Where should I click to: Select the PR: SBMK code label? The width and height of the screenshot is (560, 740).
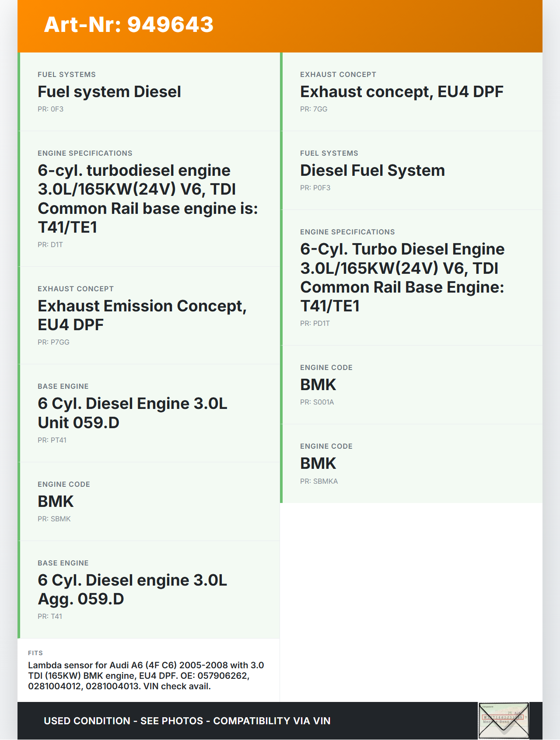coord(54,519)
